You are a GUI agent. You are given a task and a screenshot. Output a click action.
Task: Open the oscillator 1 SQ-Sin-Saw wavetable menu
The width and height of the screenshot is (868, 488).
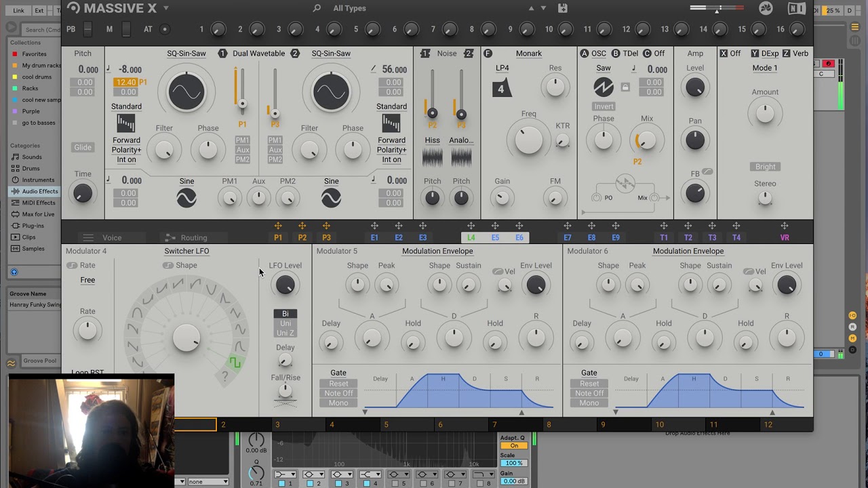click(x=186, y=54)
